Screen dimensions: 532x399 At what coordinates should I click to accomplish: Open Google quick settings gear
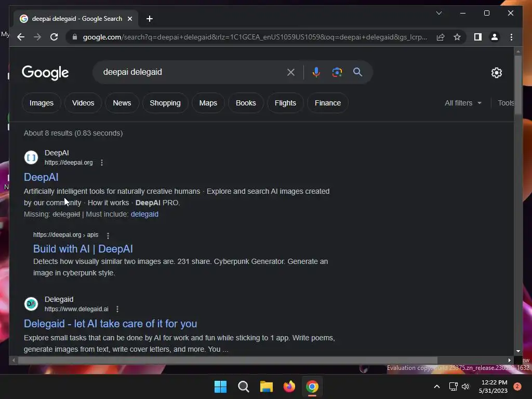coord(496,73)
